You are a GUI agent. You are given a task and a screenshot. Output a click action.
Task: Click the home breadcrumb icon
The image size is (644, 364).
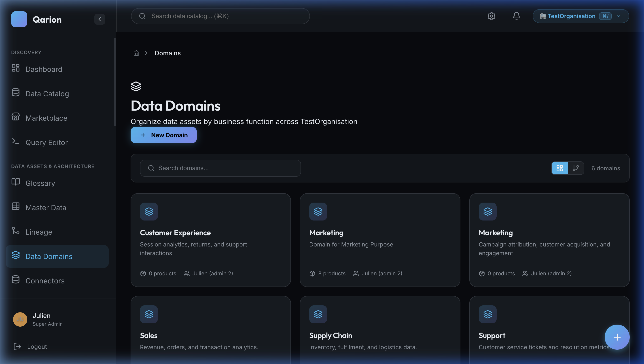(136, 53)
